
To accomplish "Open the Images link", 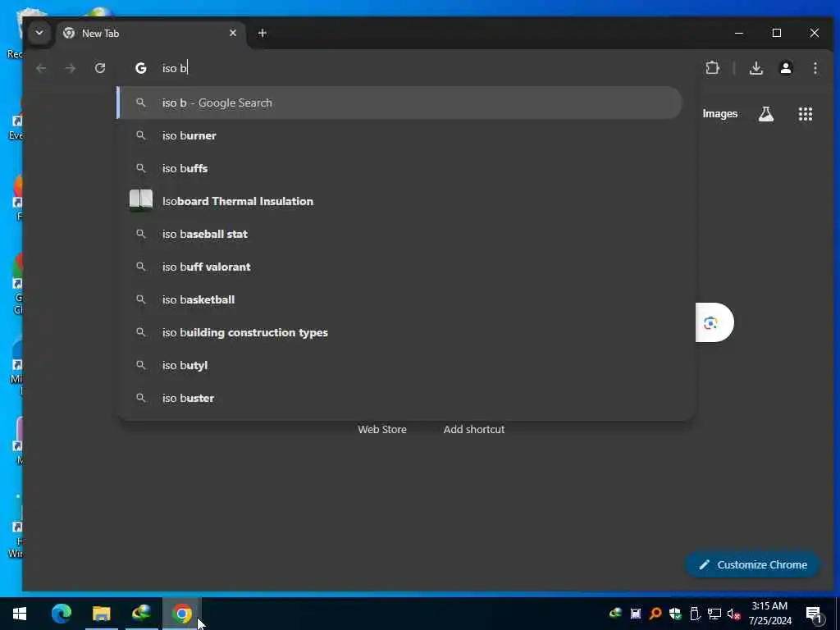I will pos(719,113).
